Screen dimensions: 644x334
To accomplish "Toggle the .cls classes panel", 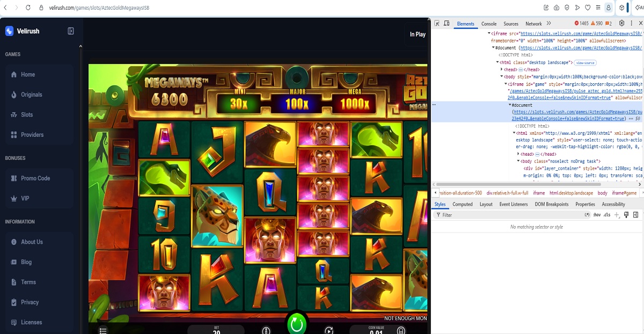I will 607,215.
